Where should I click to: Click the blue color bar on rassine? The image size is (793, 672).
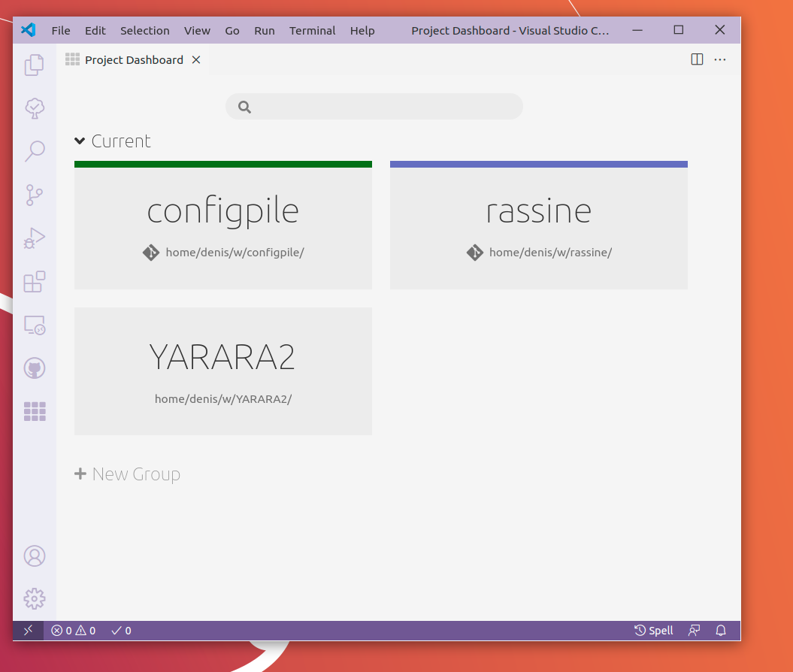pyautogui.click(x=539, y=165)
